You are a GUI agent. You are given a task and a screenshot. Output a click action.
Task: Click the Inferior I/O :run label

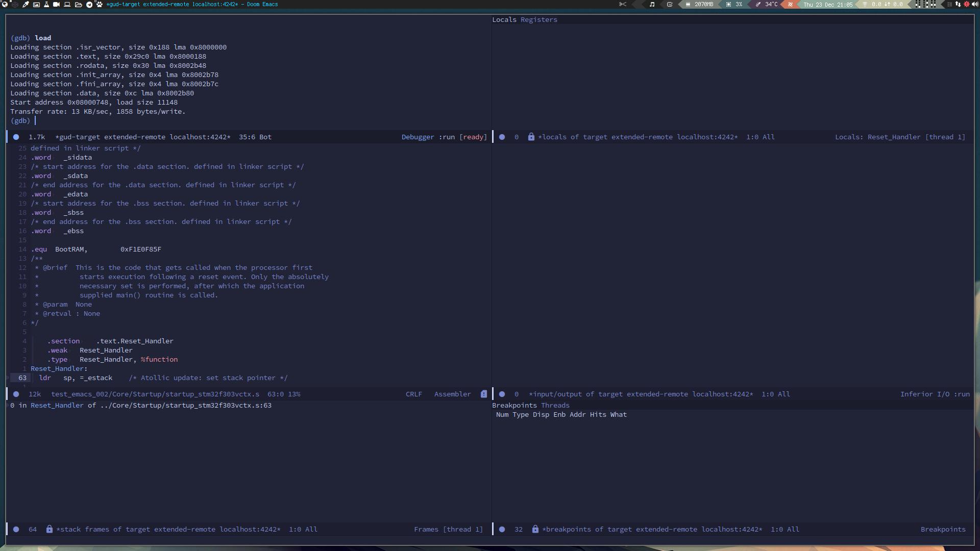[x=935, y=394]
